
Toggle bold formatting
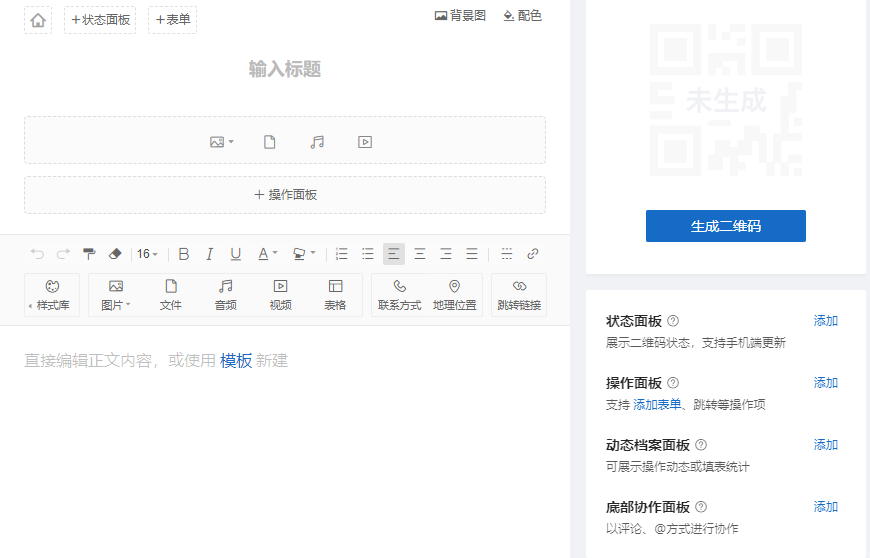point(183,254)
